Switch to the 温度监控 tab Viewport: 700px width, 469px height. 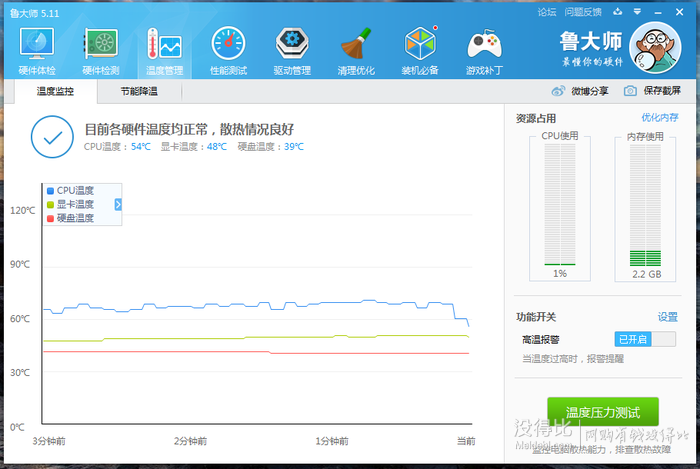tap(55, 91)
